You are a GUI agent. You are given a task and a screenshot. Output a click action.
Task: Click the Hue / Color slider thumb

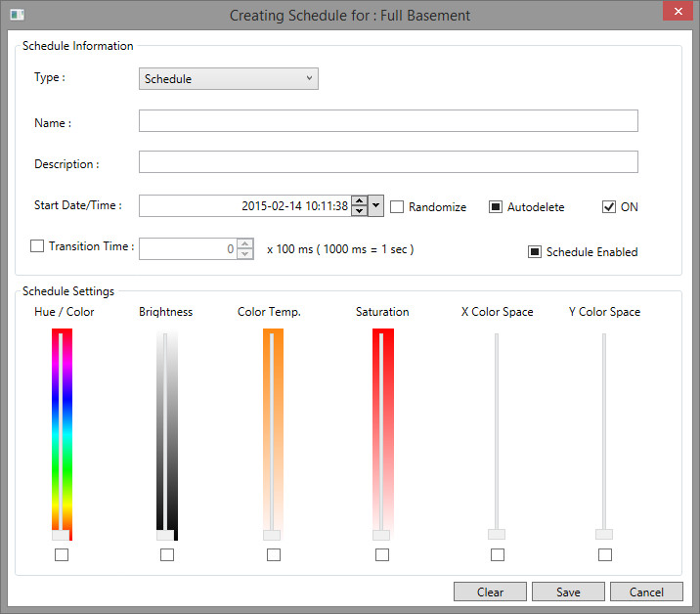click(61, 535)
